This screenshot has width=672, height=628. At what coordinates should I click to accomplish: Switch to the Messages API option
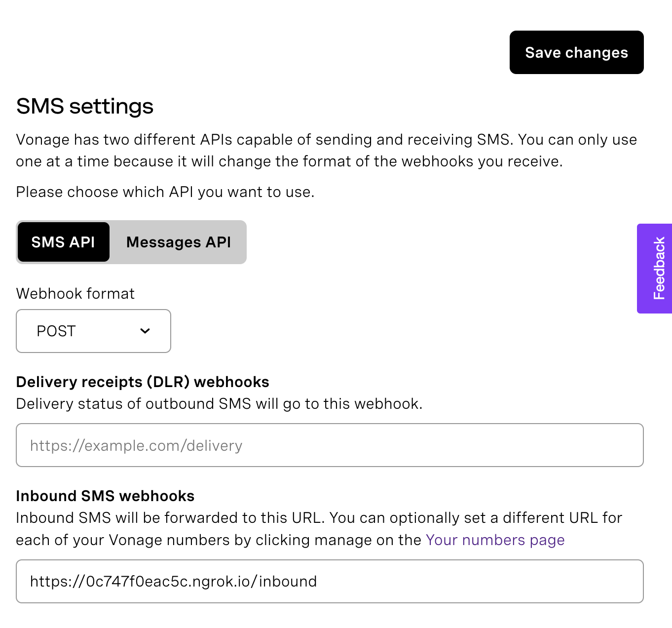tap(179, 242)
